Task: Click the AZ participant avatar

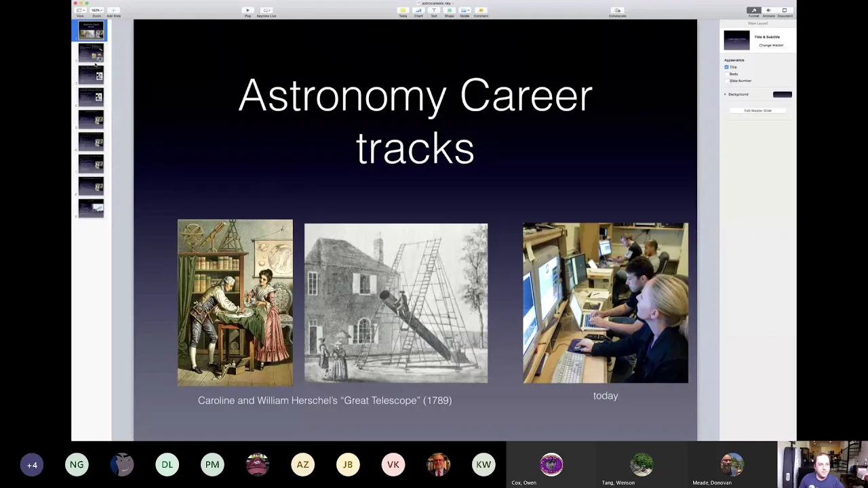Action: click(302, 465)
